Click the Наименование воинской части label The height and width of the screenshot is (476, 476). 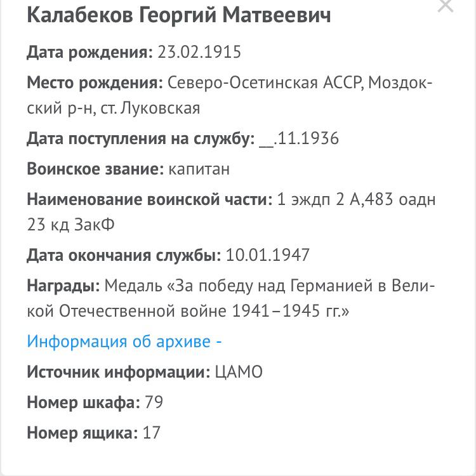(x=149, y=199)
